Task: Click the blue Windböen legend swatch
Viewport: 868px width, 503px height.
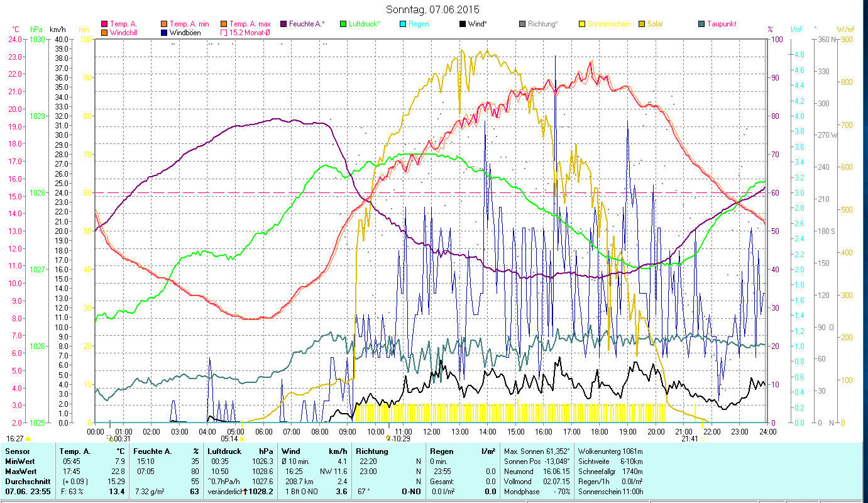Action: (x=163, y=32)
